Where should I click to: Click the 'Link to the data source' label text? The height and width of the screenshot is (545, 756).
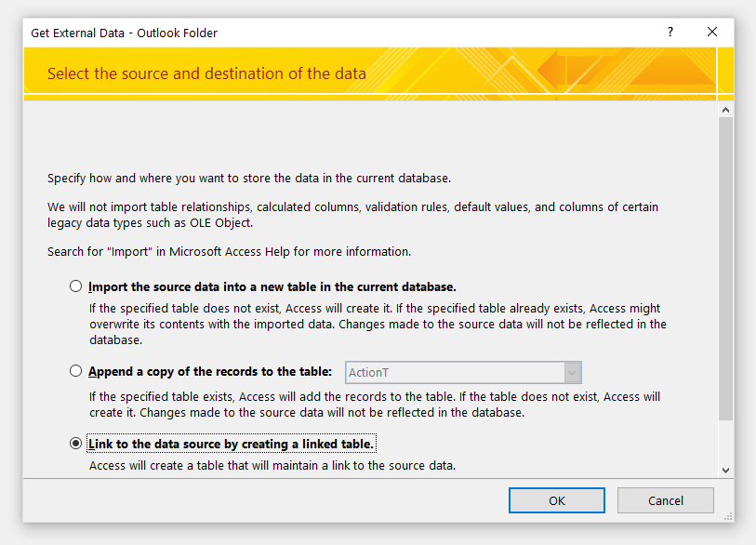(232, 444)
